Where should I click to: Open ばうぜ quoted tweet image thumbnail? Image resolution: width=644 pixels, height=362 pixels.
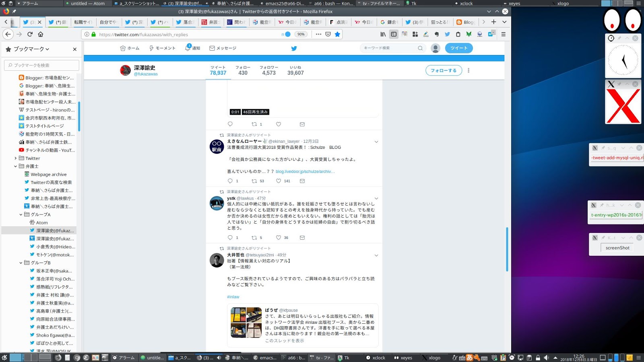[x=246, y=323]
